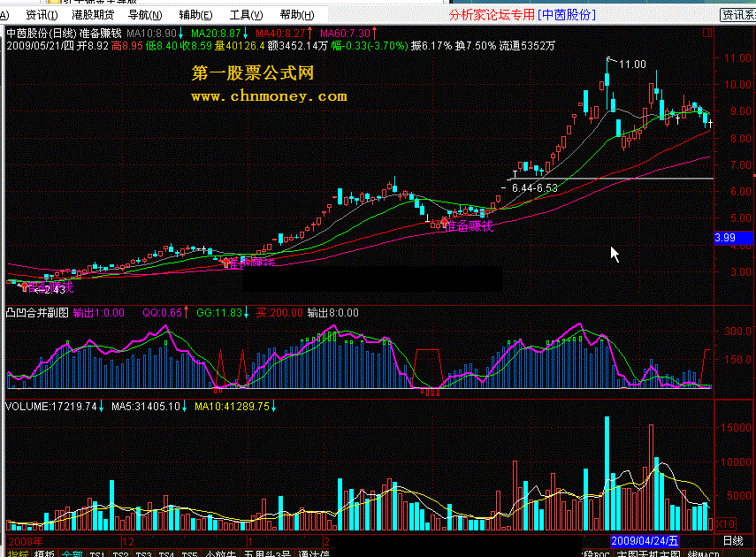Viewport: 756px width, 557px height.
Task: Click the 流通5352万 float shares value
Action: coord(527,46)
